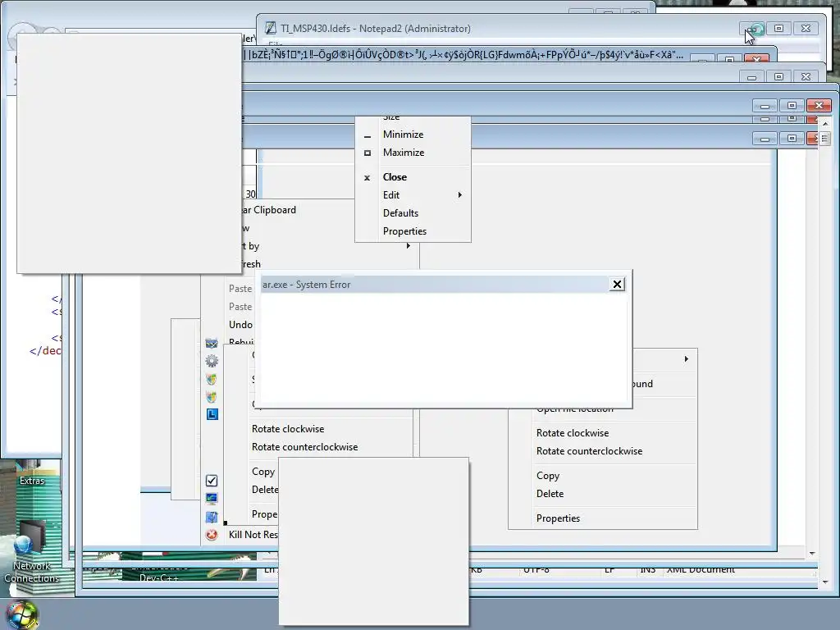
Task: Select Properties in the system menu
Action: point(404,231)
